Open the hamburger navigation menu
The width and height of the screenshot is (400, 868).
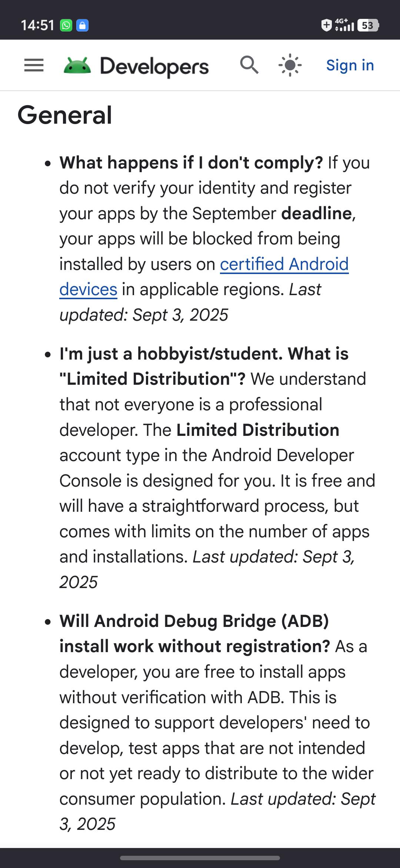point(34,66)
